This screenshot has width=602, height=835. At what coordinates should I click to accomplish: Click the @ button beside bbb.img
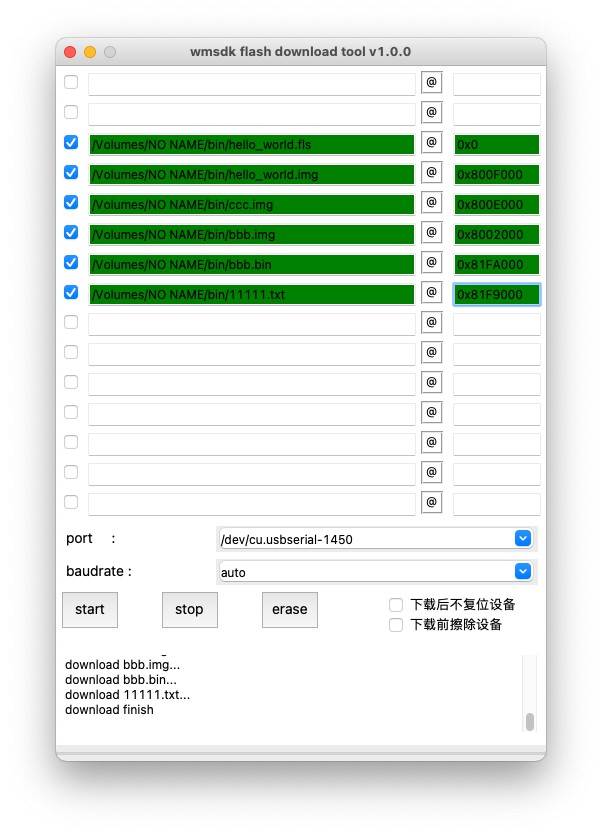(x=432, y=233)
